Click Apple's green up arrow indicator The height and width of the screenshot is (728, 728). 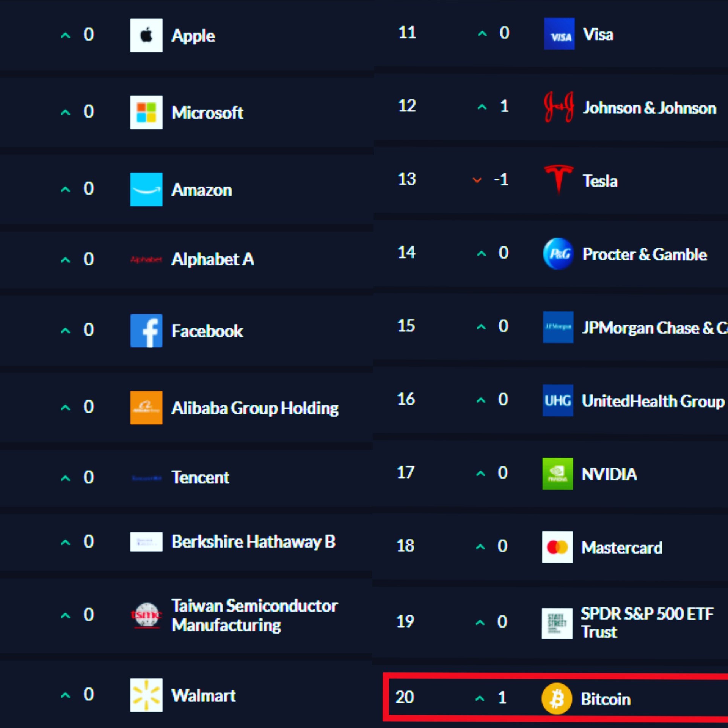point(65,36)
